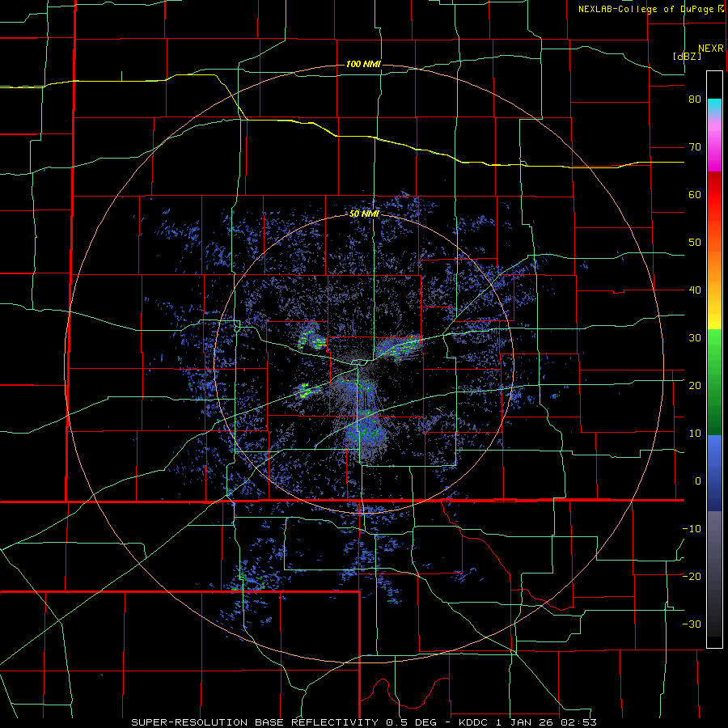Image resolution: width=728 pixels, height=728 pixels.
Task: Click the NEXLAB-College of DuPage title text
Action: tap(646, 9)
